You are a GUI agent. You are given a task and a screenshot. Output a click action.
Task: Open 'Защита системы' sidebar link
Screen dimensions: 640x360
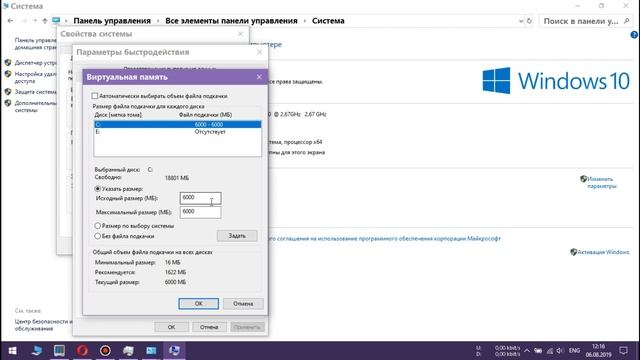click(x=36, y=92)
